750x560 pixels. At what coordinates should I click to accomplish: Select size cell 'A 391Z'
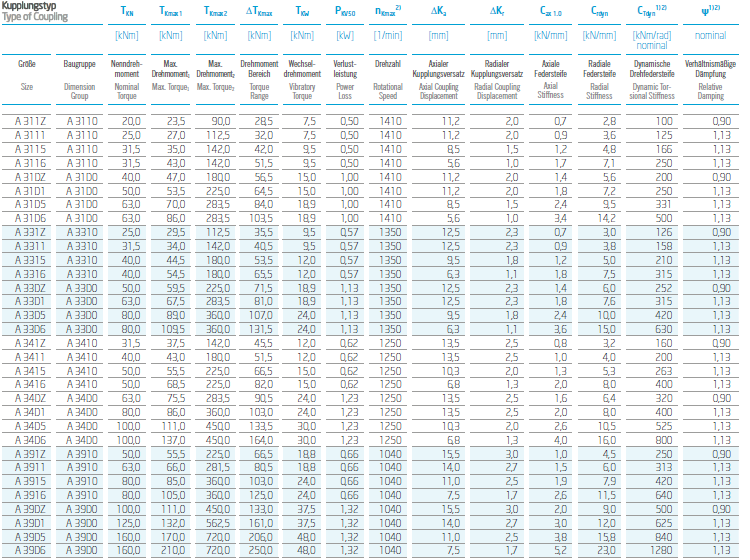pos(30,453)
